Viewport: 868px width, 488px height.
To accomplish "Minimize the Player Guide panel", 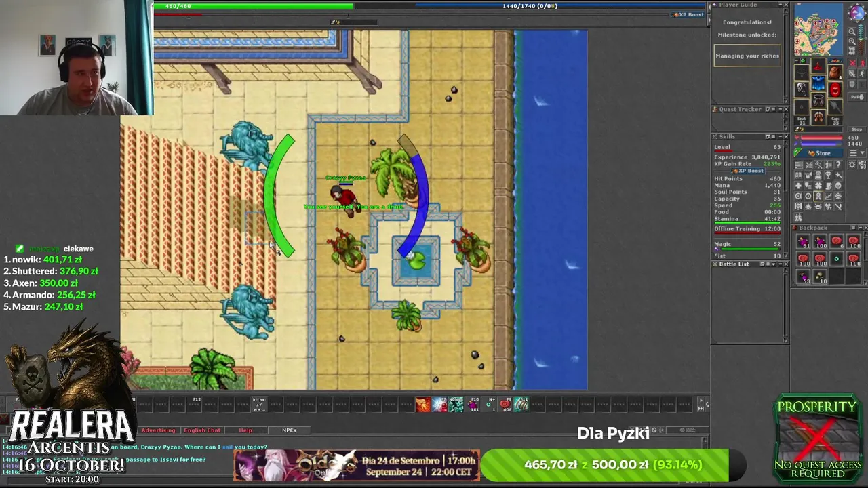I will coord(781,5).
